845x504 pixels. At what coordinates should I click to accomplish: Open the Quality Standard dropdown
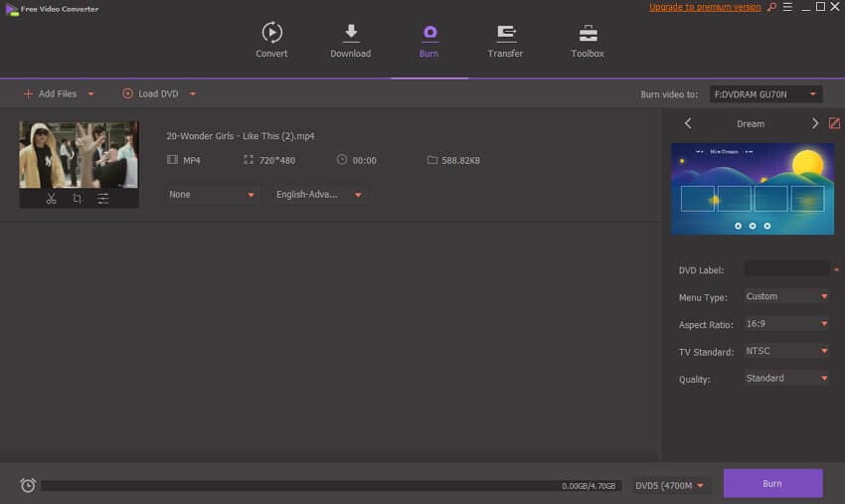pos(786,378)
